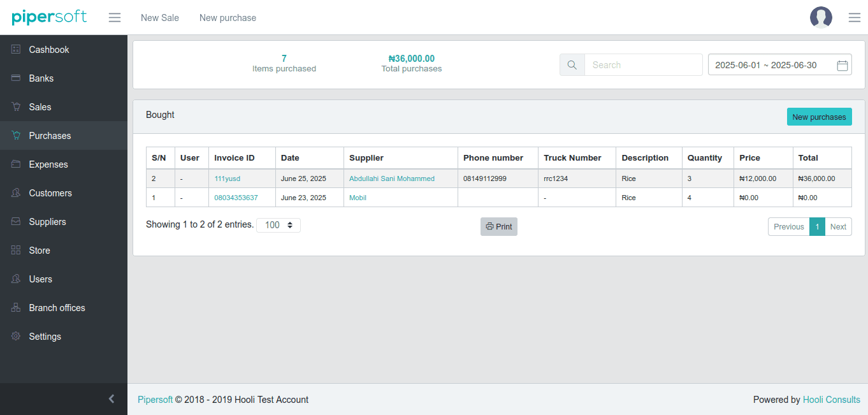Viewport: 868px width, 415px height.
Task: Click the Store grid icon
Action: 16,250
